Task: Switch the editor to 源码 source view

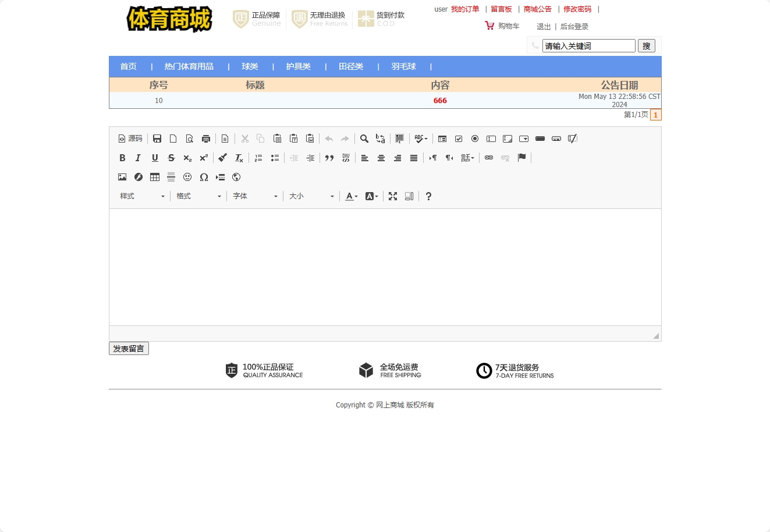Action: (x=130, y=139)
